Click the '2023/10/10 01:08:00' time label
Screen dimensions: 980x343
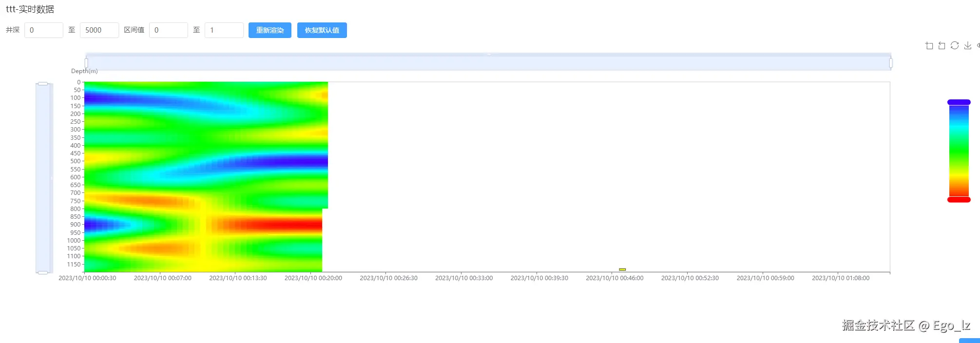click(841, 278)
